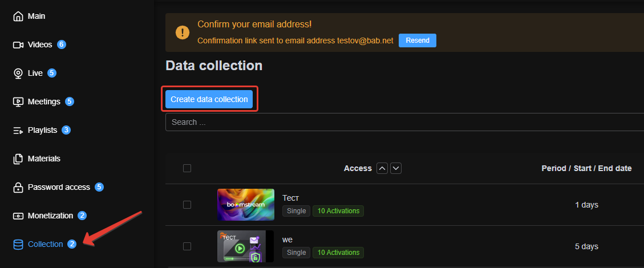The width and height of the screenshot is (644, 268).
Task: Click the we collection name
Action: click(x=287, y=239)
